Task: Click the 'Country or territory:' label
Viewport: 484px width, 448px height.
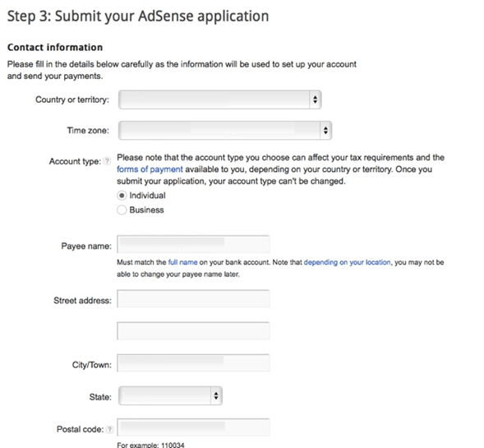Action: 72,99
